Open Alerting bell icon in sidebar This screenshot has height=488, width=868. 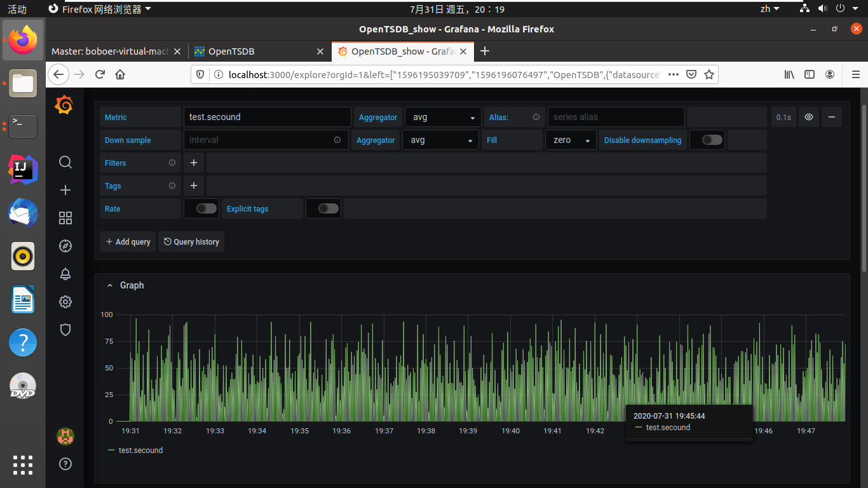tap(65, 274)
